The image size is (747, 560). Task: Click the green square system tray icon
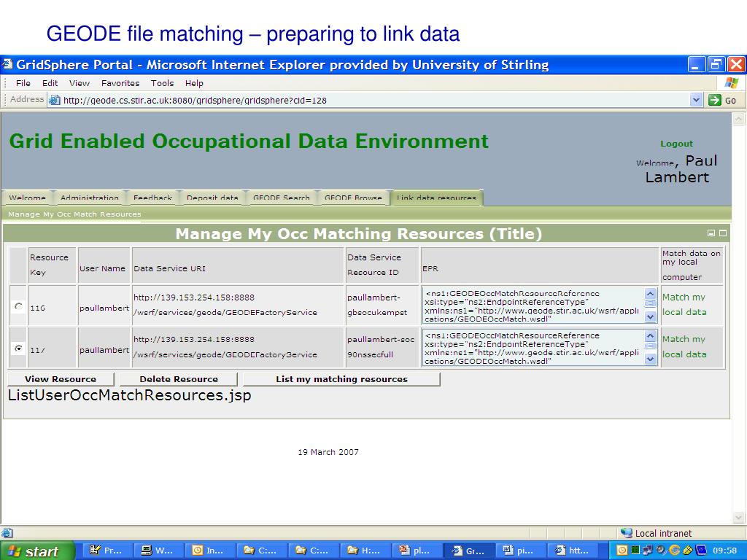(x=635, y=551)
